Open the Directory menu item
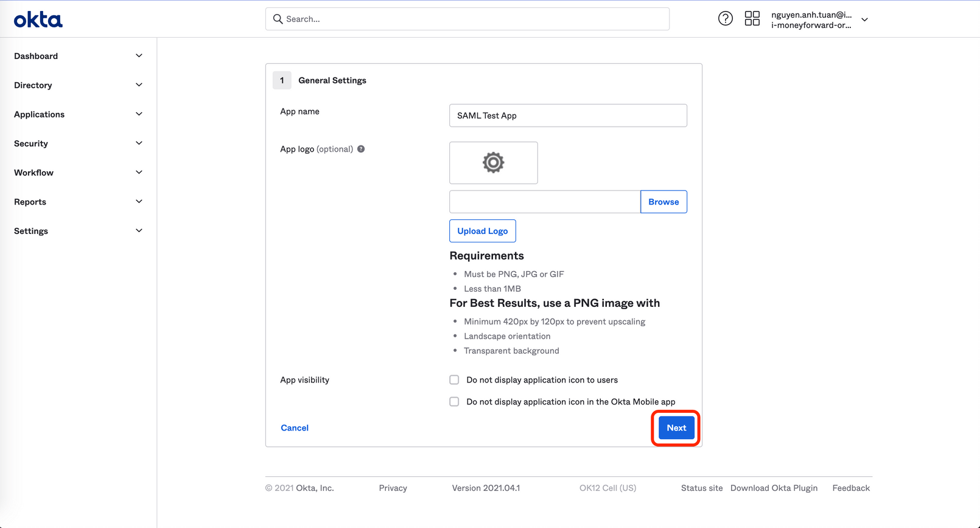 point(33,85)
